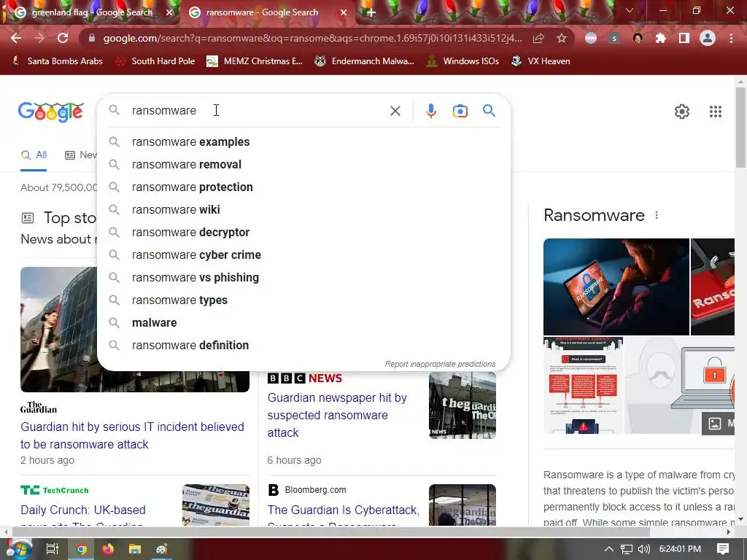747x560 pixels.
Task: Open the Endermanch Malware bookmark
Action: pos(365,61)
